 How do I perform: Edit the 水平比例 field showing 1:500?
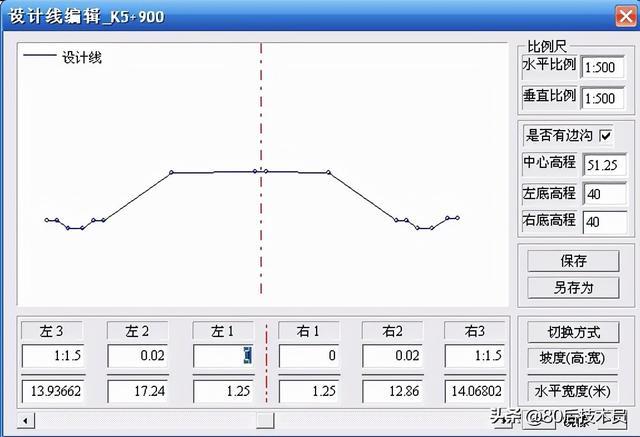click(602, 67)
